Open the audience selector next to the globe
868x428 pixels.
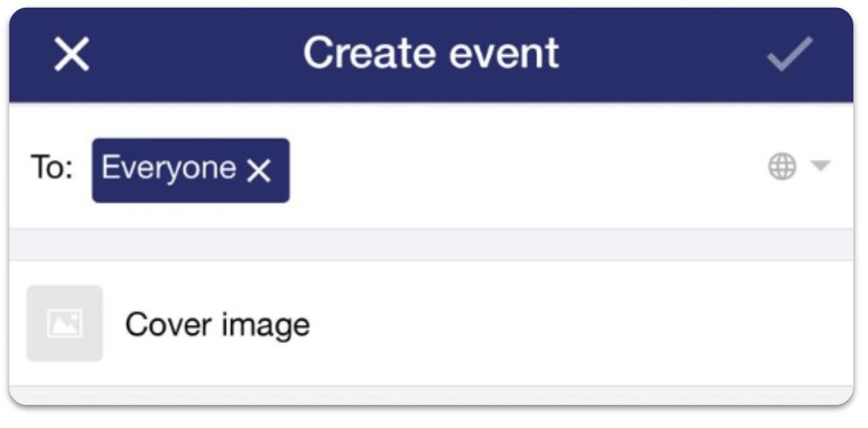pos(821,166)
